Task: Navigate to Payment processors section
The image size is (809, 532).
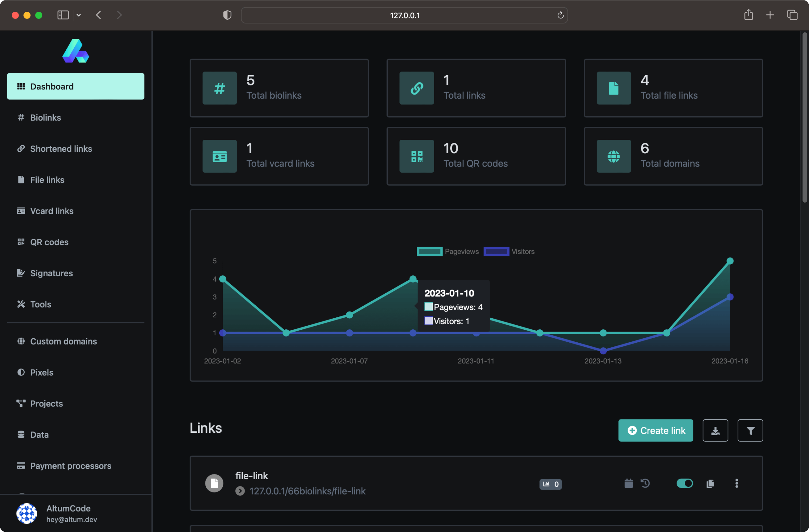Action: tap(71, 466)
